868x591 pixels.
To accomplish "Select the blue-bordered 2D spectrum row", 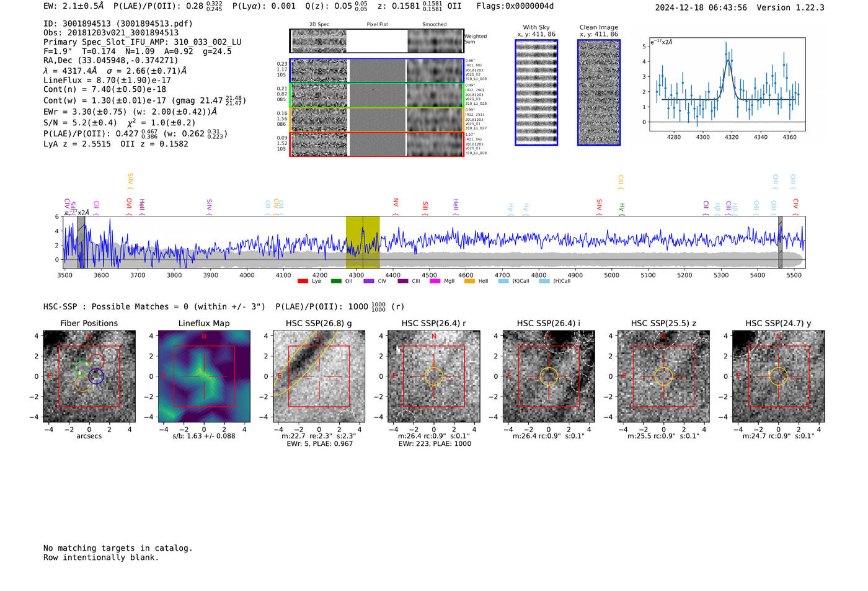I will pyautogui.click(x=376, y=71).
